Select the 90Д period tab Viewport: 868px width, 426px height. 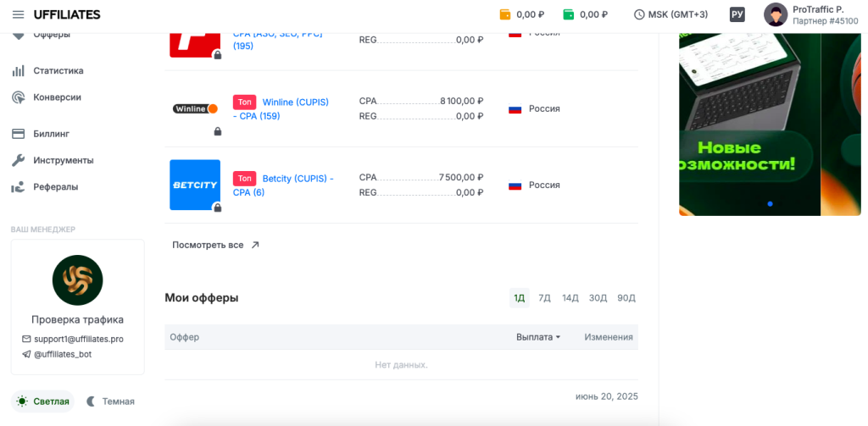pyautogui.click(x=626, y=298)
